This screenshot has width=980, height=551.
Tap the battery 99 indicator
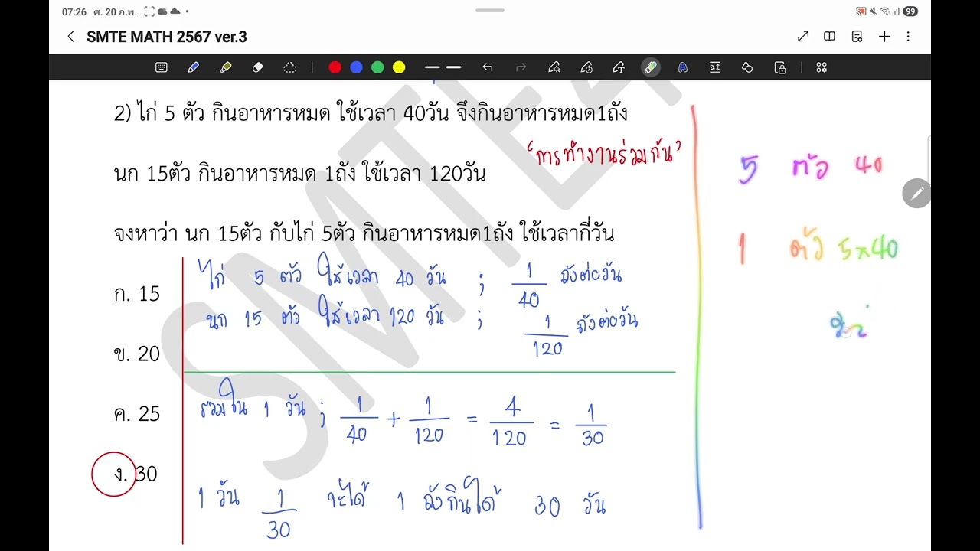910,11
